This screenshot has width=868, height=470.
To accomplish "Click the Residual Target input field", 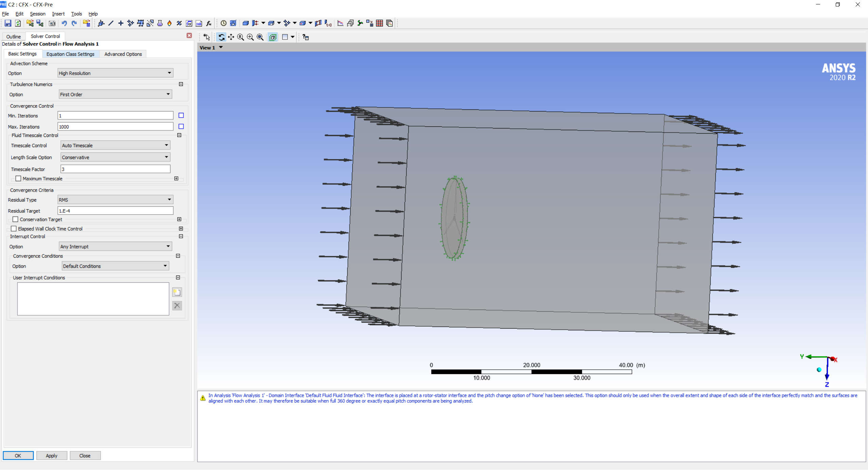I will coord(116,211).
